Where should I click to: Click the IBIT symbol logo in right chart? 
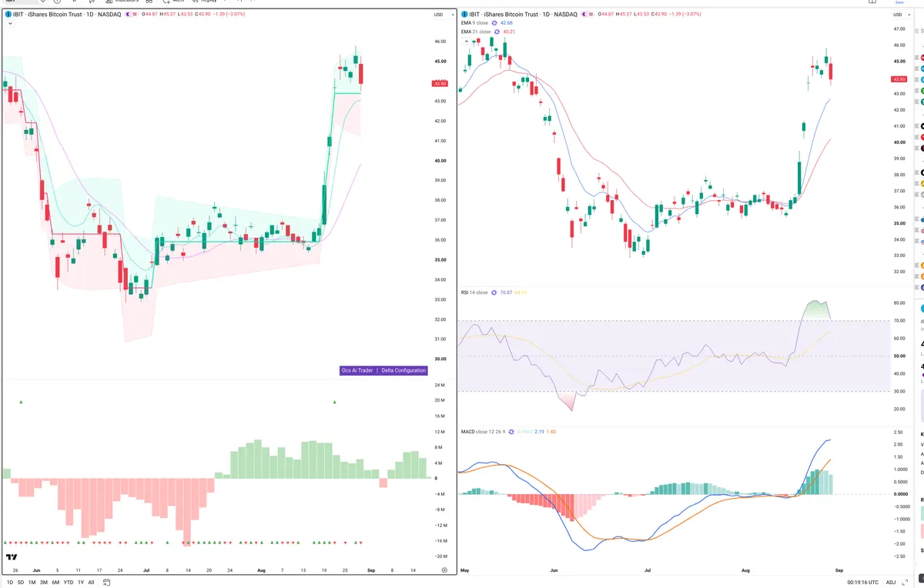click(x=464, y=15)
